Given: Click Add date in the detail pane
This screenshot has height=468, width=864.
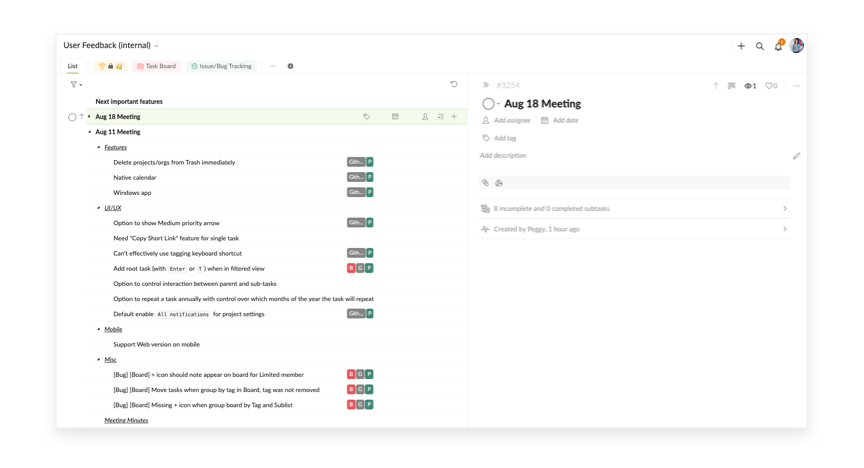Looking at the screenshot, I should 560,120.
